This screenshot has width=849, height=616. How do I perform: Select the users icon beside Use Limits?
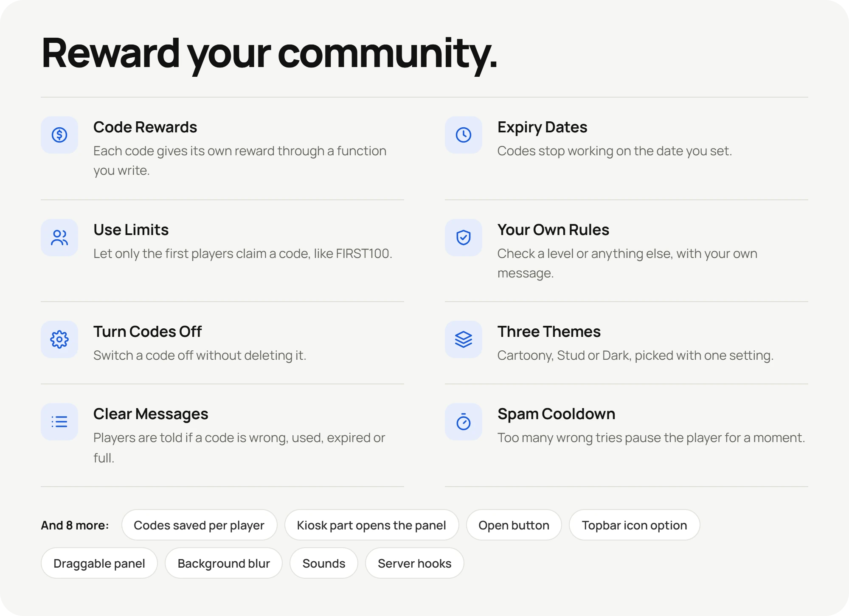pyautogui.click(x=59, y=238)
